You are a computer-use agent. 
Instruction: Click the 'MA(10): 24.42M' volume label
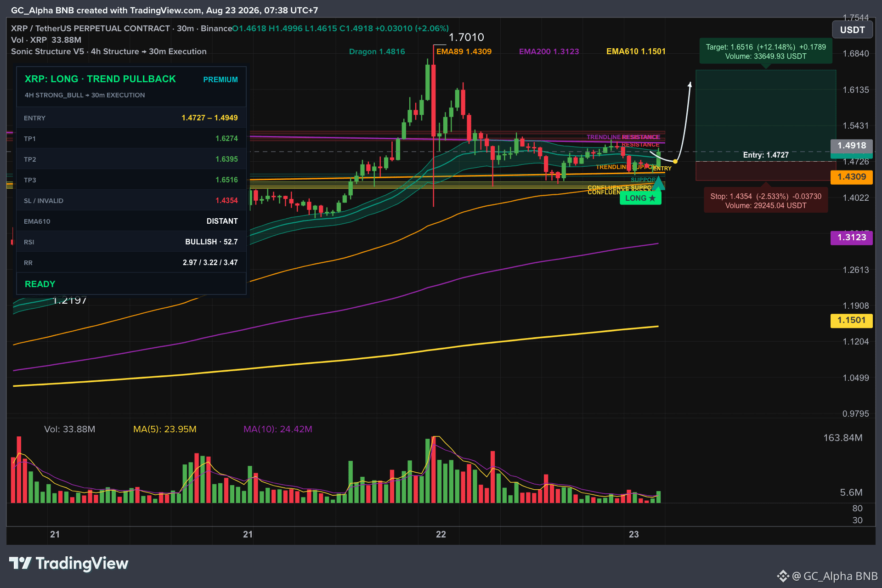[x=277, y=429]
